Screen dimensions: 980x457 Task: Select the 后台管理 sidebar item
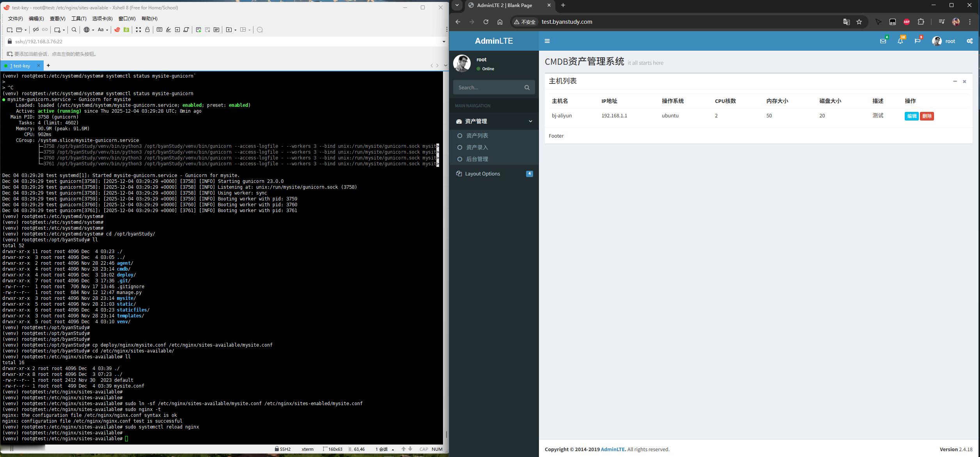tap(477, 159)
